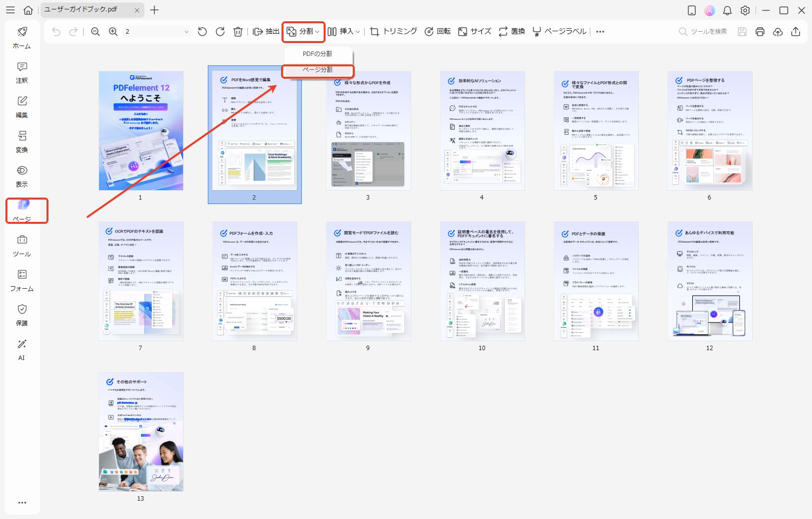
Task: Rotate pages counterclockwise using the toolbar icon
Action: click(x=202, y=32)
